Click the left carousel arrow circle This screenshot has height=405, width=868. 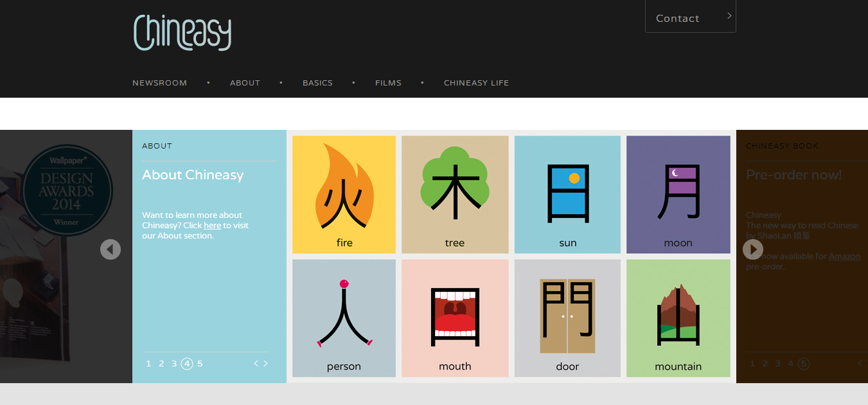(111, 249)
